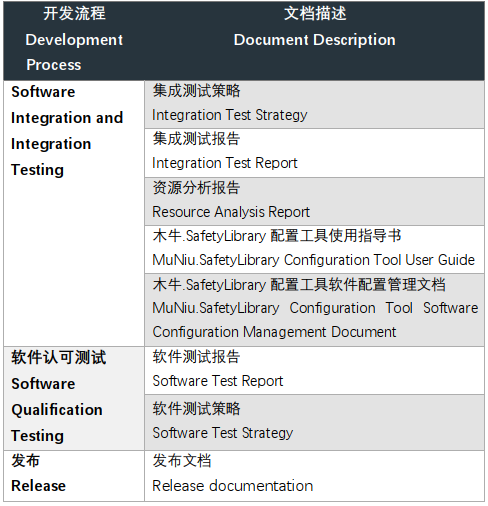488x506 pixels.
Task: Select the Integration Test Report text
Action: pyautogui.click(x=225, y=163)
